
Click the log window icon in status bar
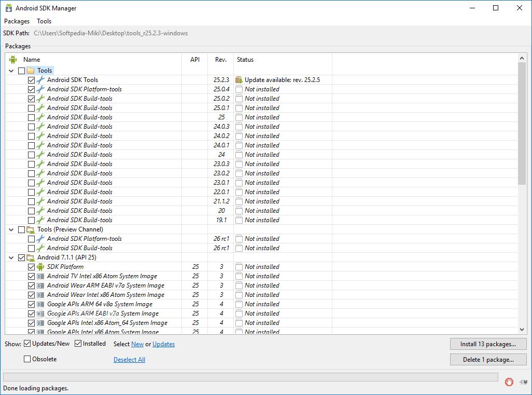coord(524,382)
